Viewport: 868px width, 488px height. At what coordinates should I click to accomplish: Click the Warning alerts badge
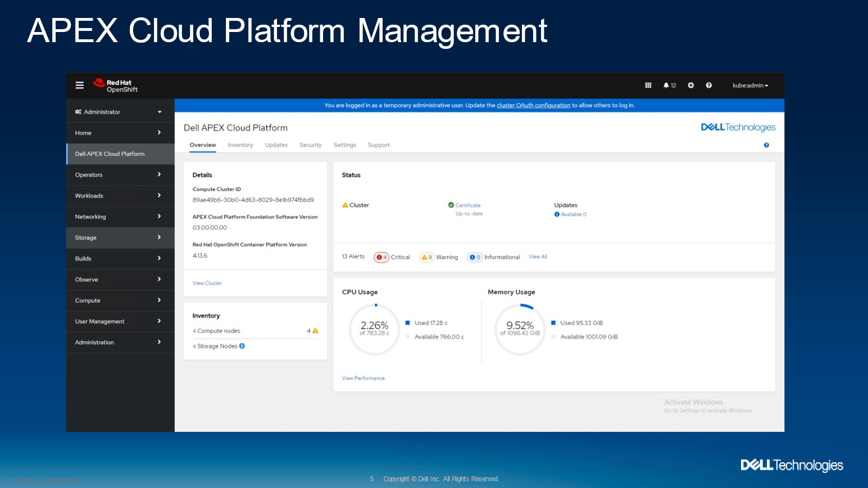coord(426,257)
